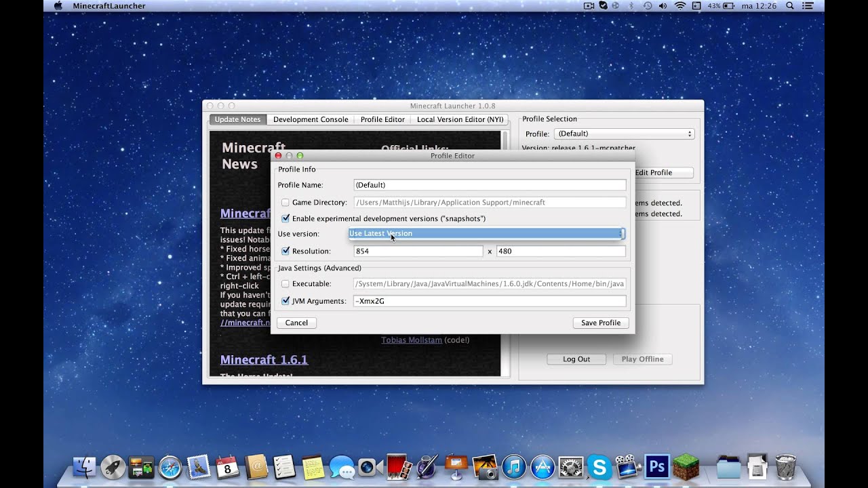This screenshot has width=868, height=488.
Task: Uncheck the JVM Arguments checkbox
Action: point(285,301)
